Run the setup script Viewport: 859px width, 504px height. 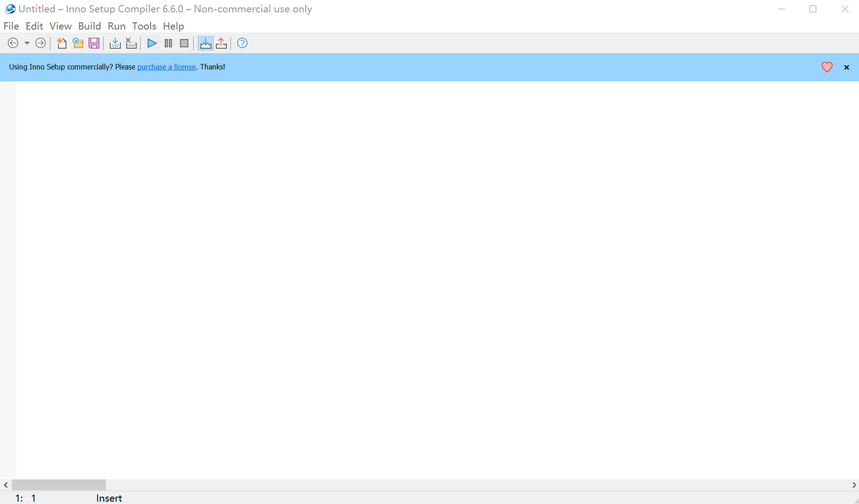tap(152, 43)
